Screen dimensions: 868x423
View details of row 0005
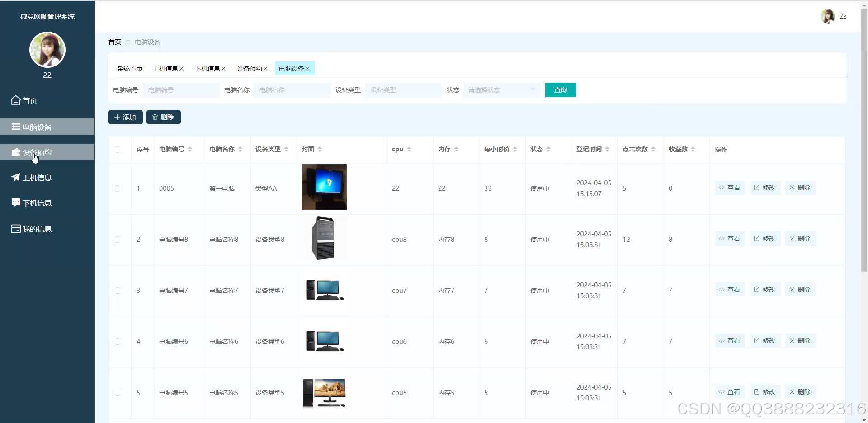tap(730, 188)
